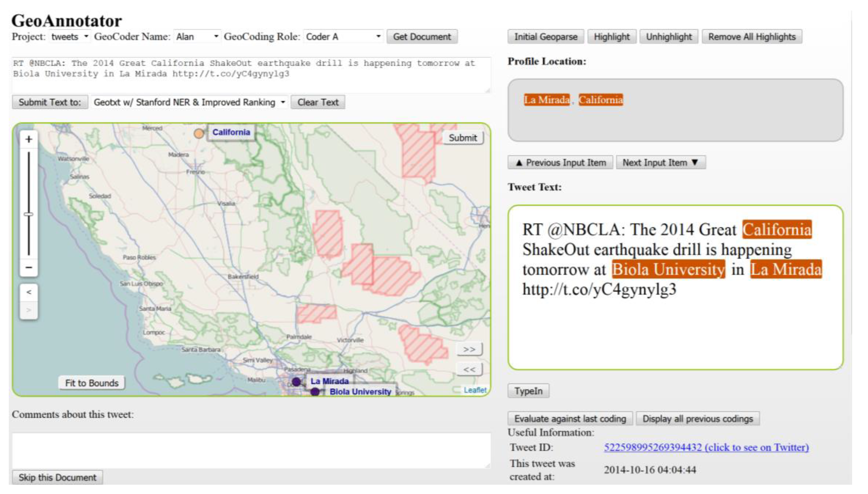Open the GeoCoder Name dropdown
Viewport: 868px width, 494px height.
[x=197, y=37]
